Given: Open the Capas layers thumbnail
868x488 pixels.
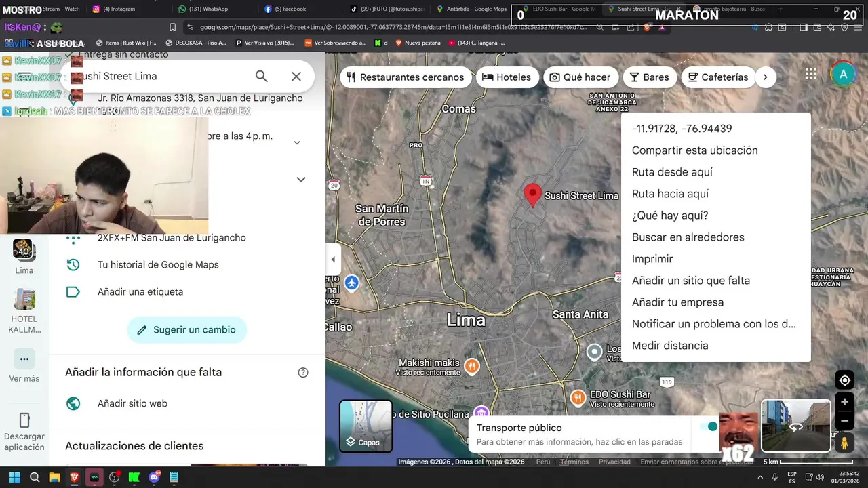Looking at the screenshot, I should (x=366, y=426).
